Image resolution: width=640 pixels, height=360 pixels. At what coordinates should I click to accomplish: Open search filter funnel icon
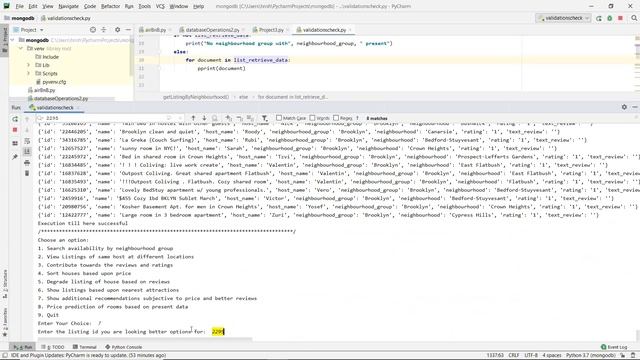click(x=264, y=118)
